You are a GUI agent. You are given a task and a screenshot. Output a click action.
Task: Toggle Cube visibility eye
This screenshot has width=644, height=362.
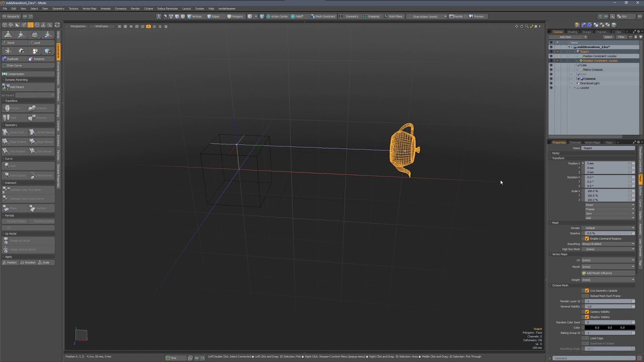(x=551, y=65)
